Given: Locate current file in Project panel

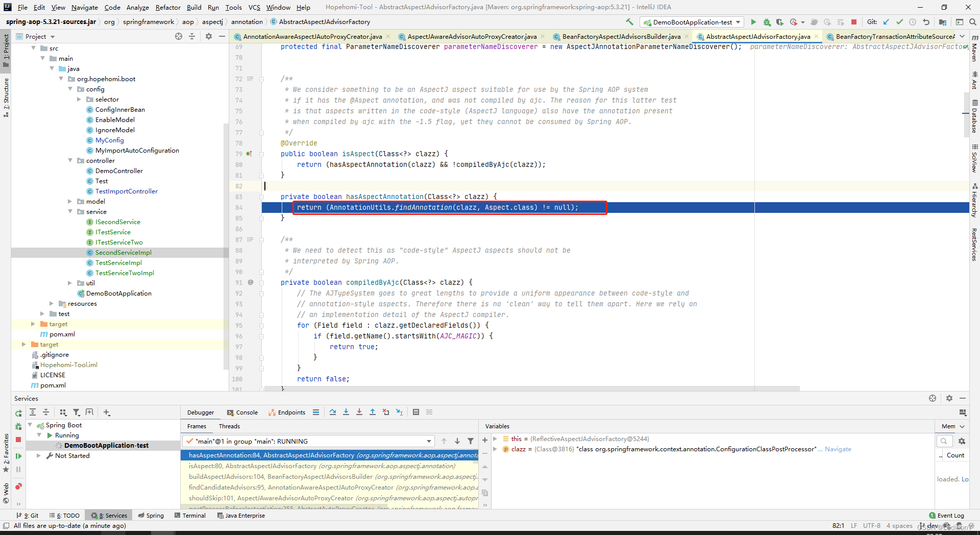Looking at the screenshot, I should [179, 36].
